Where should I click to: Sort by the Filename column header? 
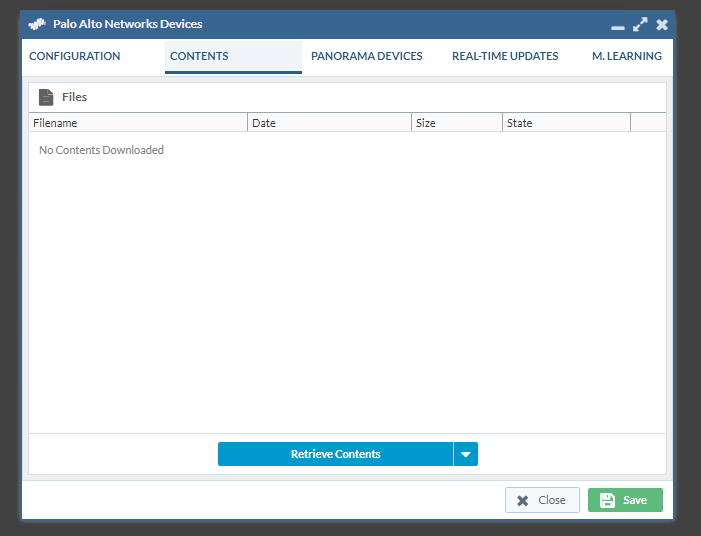click(x=138, y=123)
